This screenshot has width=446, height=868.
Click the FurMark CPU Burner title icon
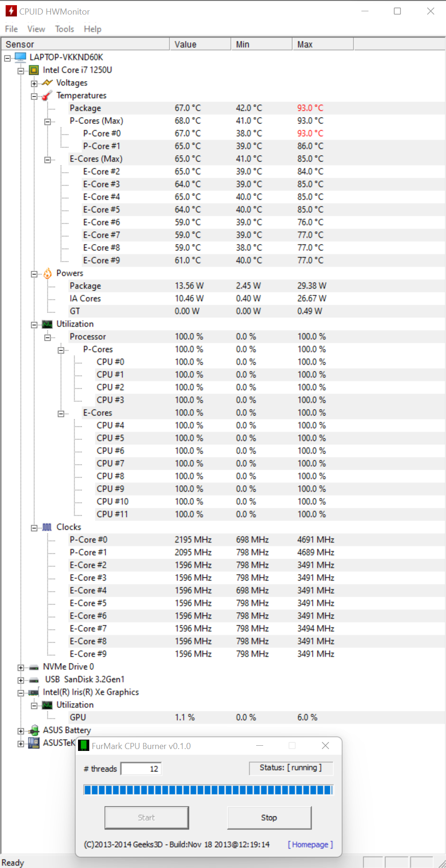[x=84, y=746]
